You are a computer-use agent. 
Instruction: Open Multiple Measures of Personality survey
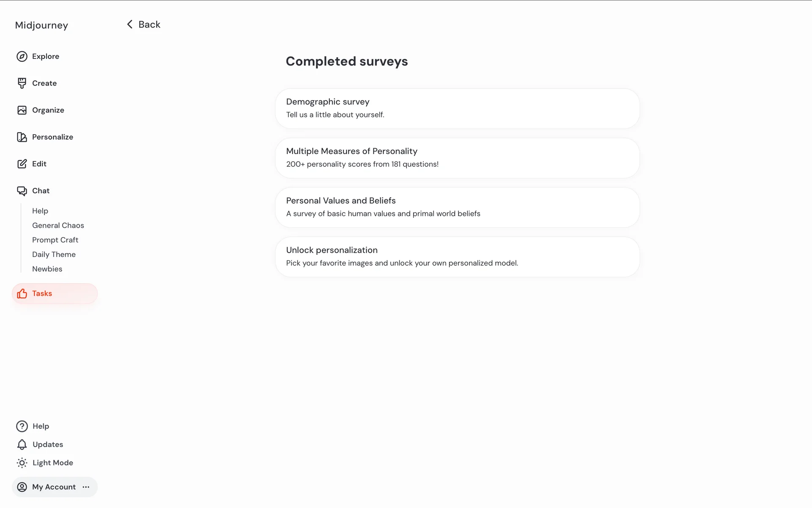(x=457, y=158)
